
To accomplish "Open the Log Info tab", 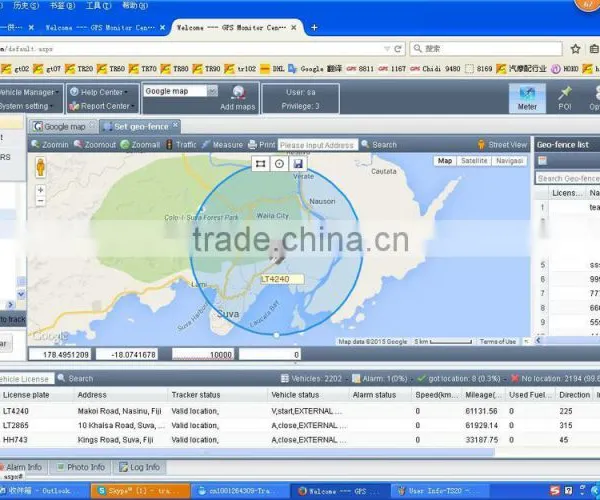I will [140, 467].
